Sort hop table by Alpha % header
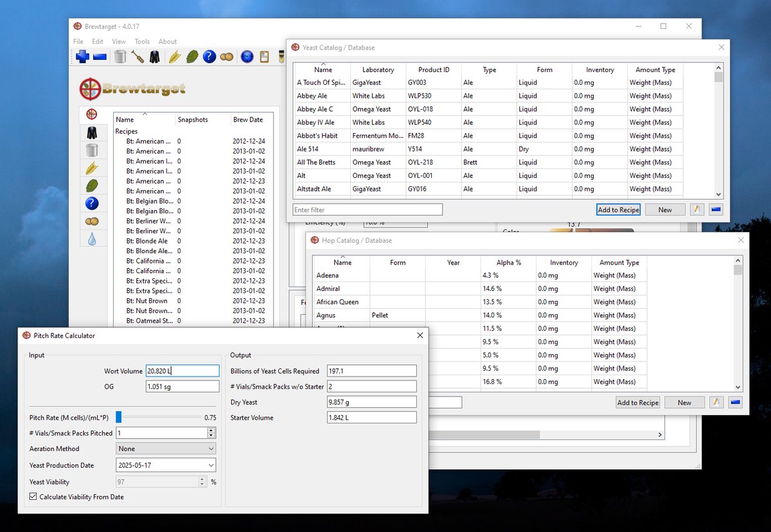 pyautogui.click(x=508, y=262)
